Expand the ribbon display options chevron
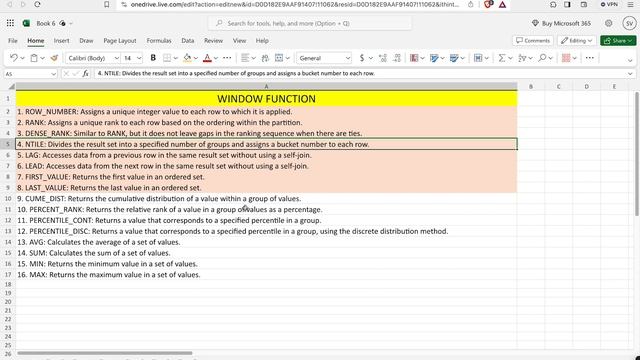Image resolution: width=640 pixels, height=360 pixels. [630, 60]
